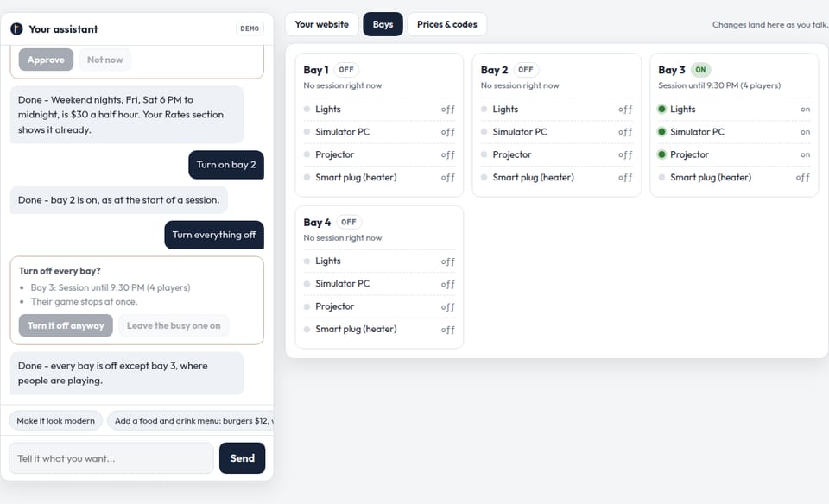Click the Turn it off anyway button
This screenshot has width=829, height=504.
[x=66, y=325]
